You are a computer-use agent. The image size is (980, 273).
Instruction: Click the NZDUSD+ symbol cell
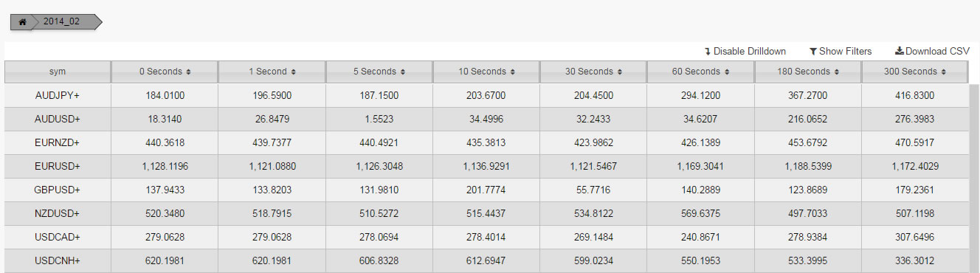[x=58, y=213]
